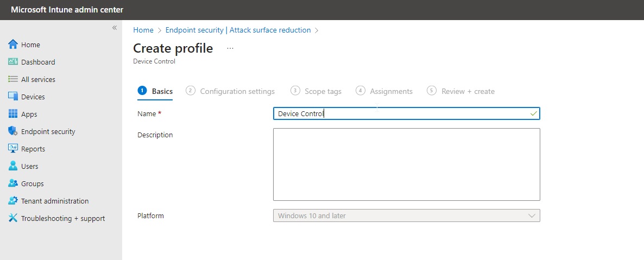The height and width of the screenshot is (260, 644).
Task: Click the Apps grid icon
Action: click(x=13, y=114)
